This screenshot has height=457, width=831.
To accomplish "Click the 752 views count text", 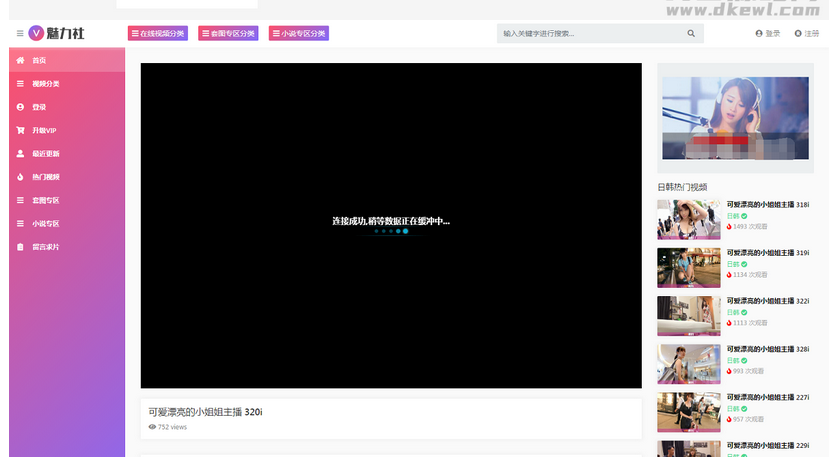I will coord(172,427).
